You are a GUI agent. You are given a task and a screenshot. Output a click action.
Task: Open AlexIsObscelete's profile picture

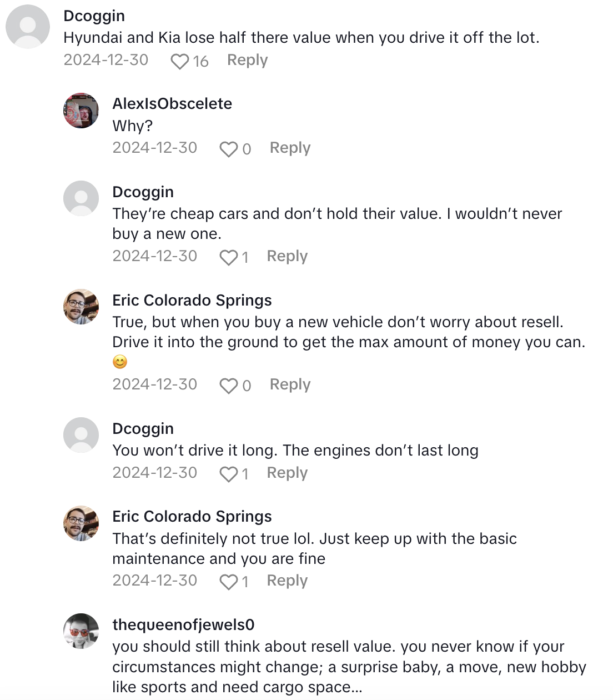81,111
